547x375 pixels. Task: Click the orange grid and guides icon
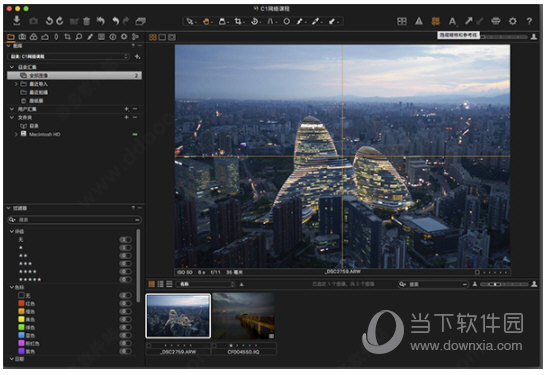[435, 21]
